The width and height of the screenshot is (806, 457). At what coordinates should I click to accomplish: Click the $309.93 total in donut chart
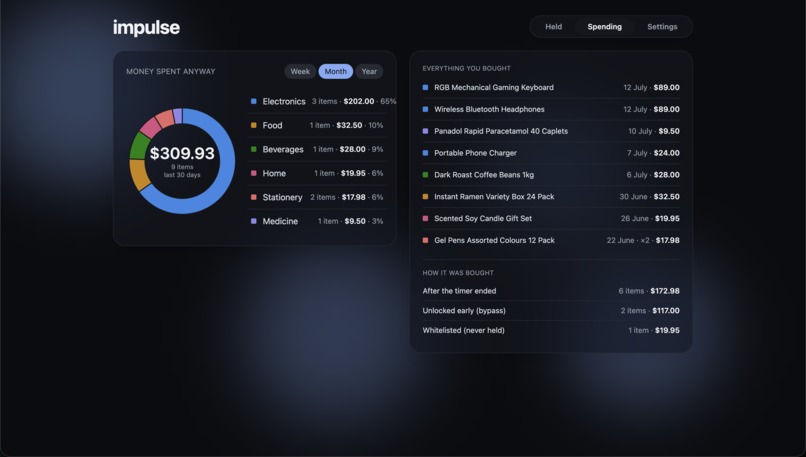(x=182, y=153)
